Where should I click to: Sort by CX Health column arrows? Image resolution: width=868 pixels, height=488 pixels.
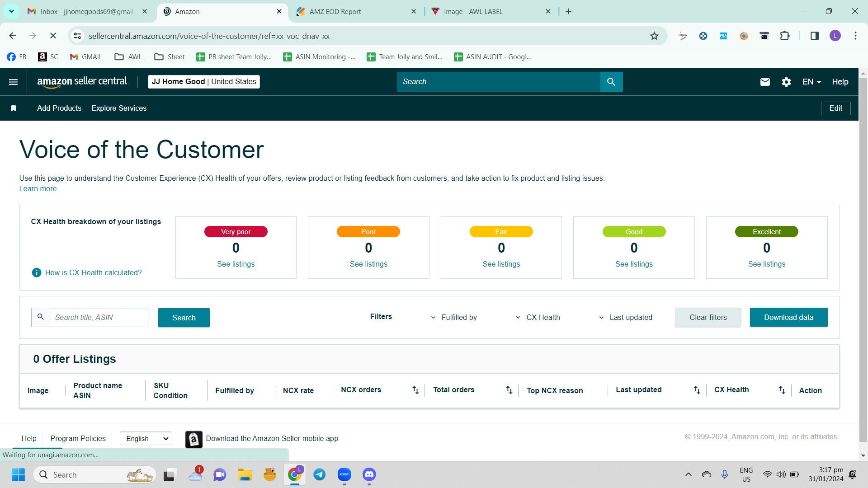782,390
